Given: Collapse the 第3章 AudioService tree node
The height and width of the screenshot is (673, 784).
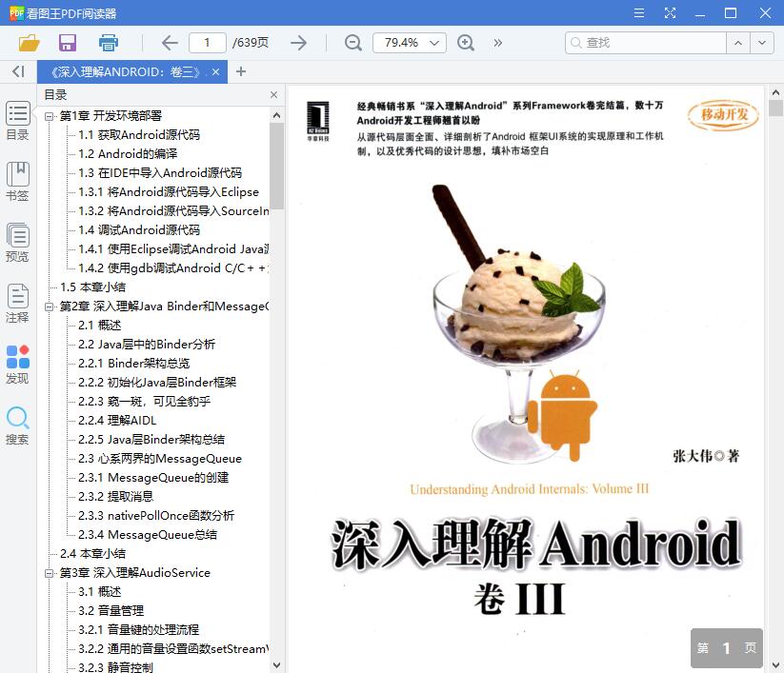Looking at the screenshot, I should click(49, 573).
